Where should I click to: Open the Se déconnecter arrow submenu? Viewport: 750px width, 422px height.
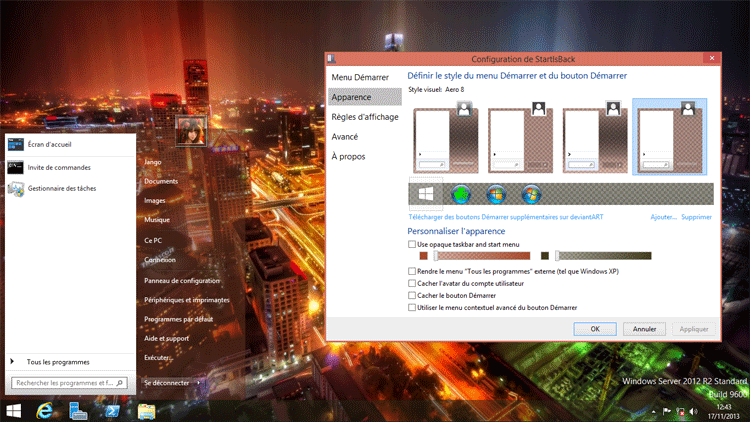[x=199, y=383]
